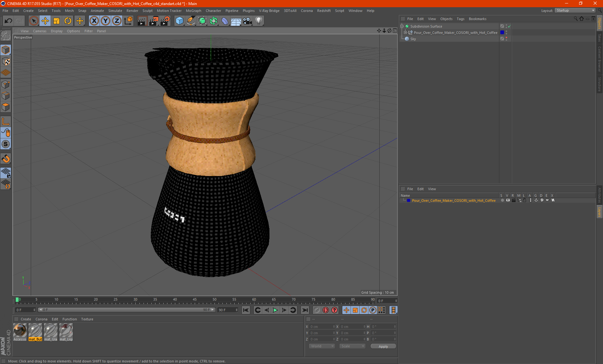Add a Cube primitive object

pyautogui.click(x=179, y=21)
